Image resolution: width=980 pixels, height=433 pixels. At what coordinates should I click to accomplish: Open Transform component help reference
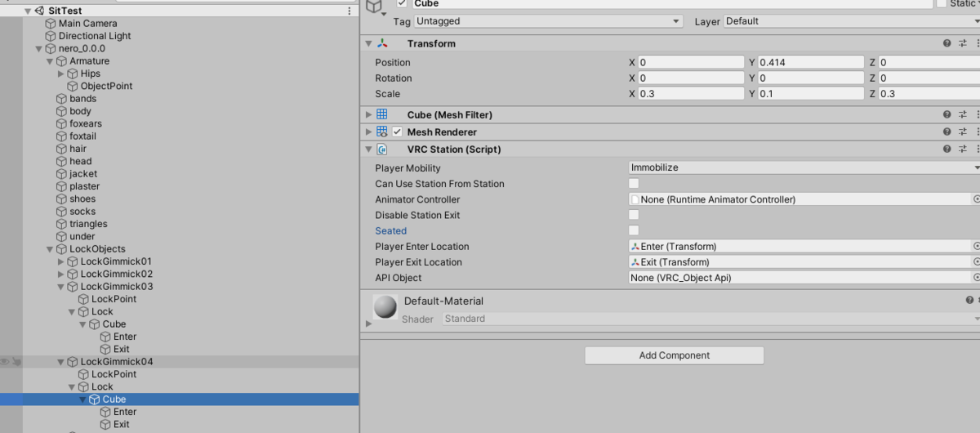click(947, 43)
